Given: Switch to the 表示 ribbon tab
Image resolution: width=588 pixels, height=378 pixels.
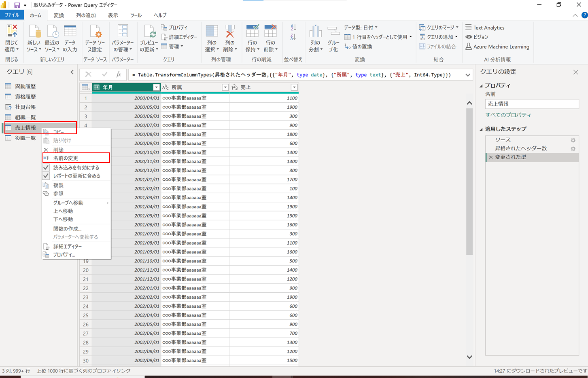Looking at the screenshot, I should pos(113,15).
